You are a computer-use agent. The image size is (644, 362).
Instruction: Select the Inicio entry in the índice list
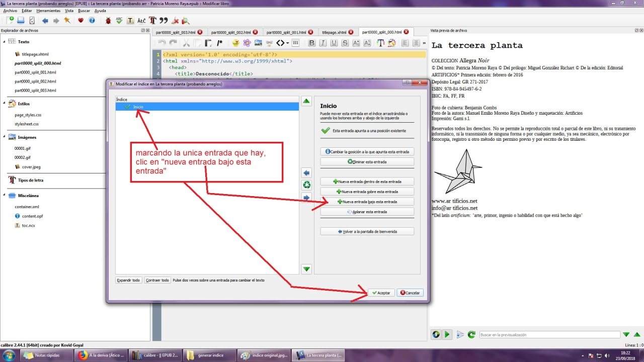click(x=207, y=107)
